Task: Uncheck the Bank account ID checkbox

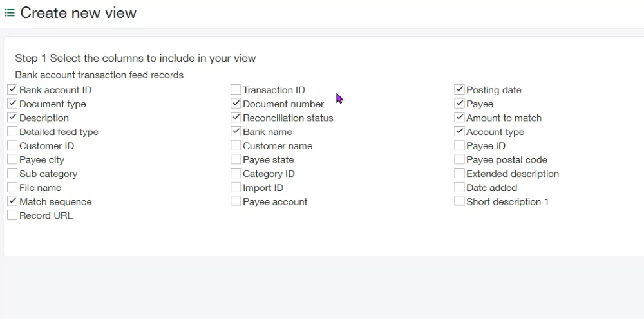Action: 12,90
